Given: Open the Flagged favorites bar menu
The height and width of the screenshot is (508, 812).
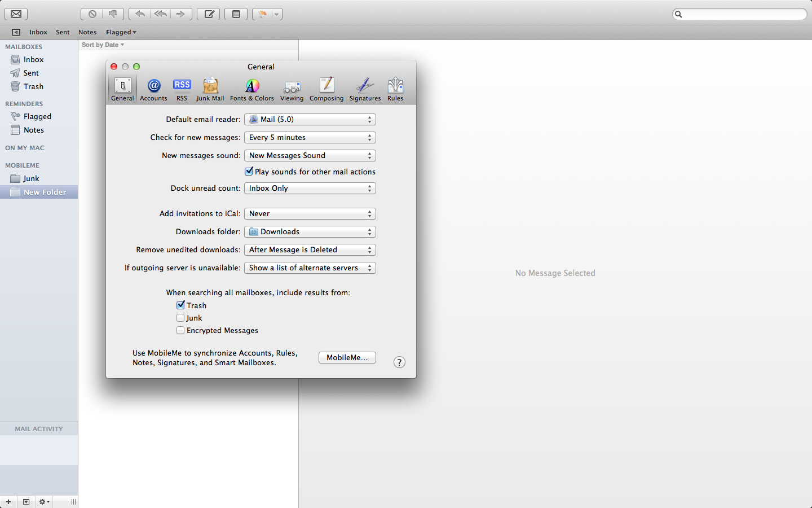Looking at the screenshot, I should coord(121,32).
